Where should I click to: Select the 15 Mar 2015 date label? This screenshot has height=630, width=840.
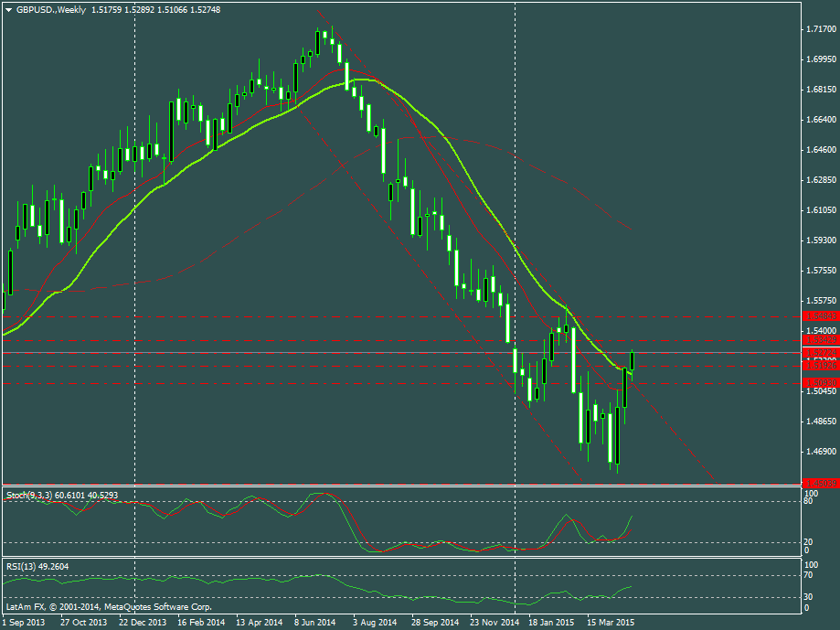coord(611,622)
